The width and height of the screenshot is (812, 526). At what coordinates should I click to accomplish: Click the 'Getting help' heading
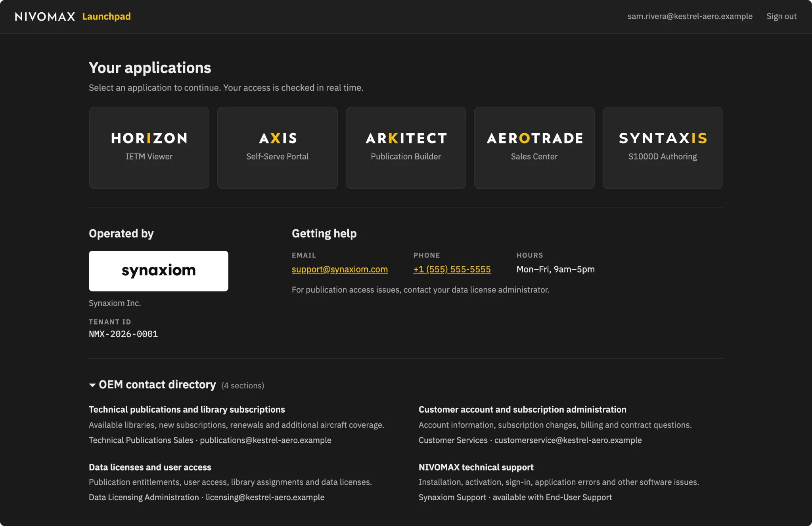[324, 234]
